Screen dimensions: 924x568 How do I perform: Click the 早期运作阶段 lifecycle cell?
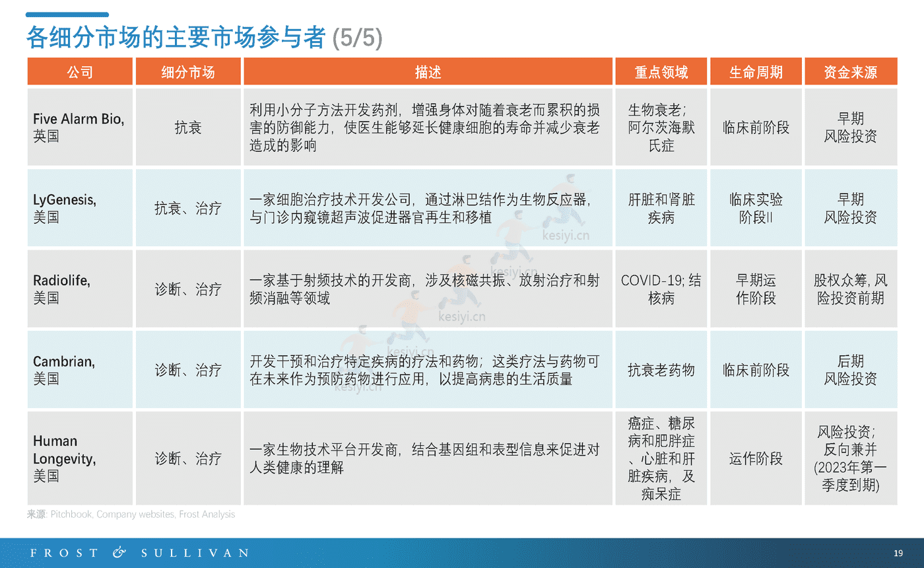pos(756,289)
